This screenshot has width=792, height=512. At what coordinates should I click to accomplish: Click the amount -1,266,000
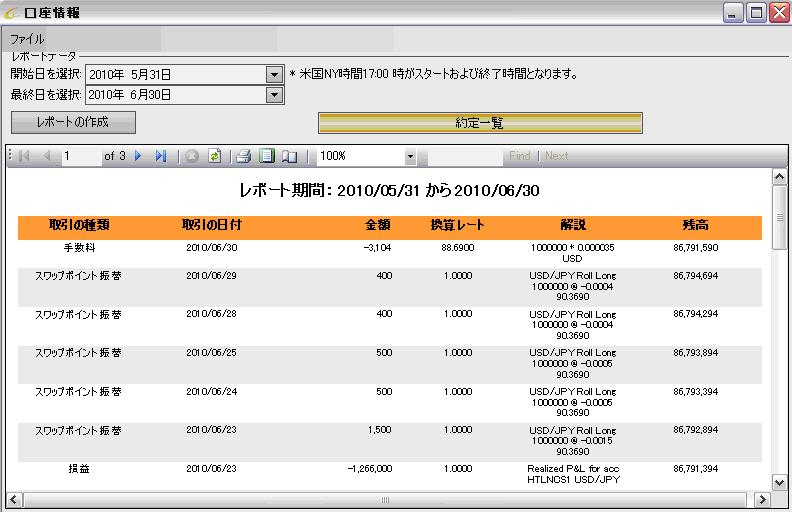pyautogui.click(x=370, y=469)
